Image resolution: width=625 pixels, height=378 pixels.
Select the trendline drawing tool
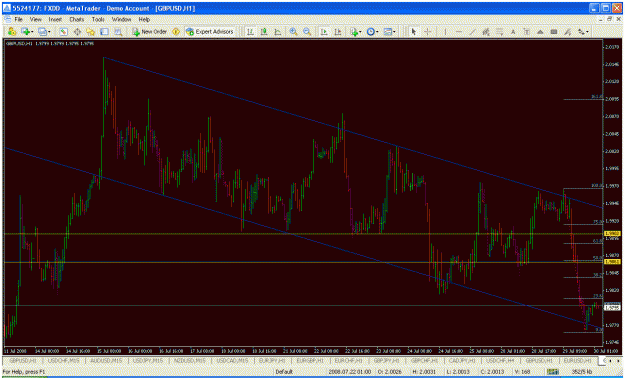click(x=472, y=32)
